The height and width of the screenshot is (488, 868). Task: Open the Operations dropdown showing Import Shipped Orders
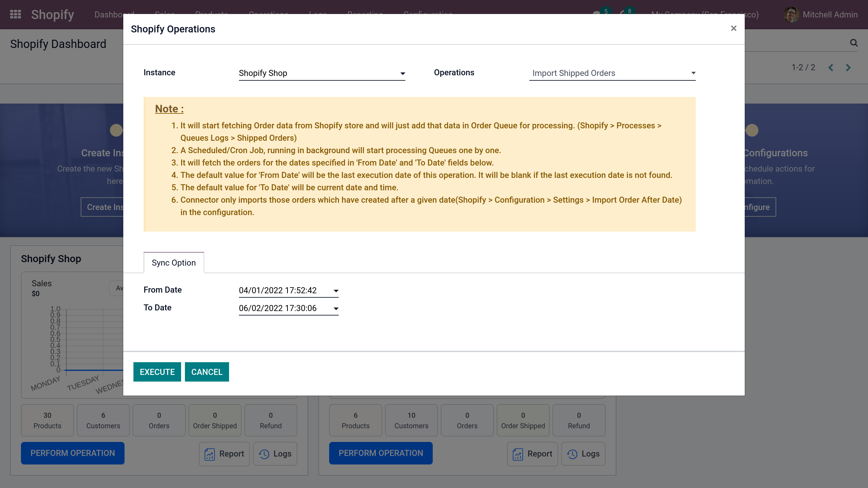612,73
